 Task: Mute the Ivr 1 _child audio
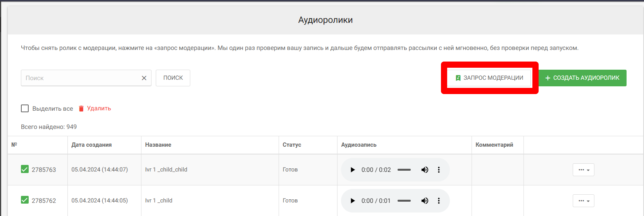click(x=425, y=201)
